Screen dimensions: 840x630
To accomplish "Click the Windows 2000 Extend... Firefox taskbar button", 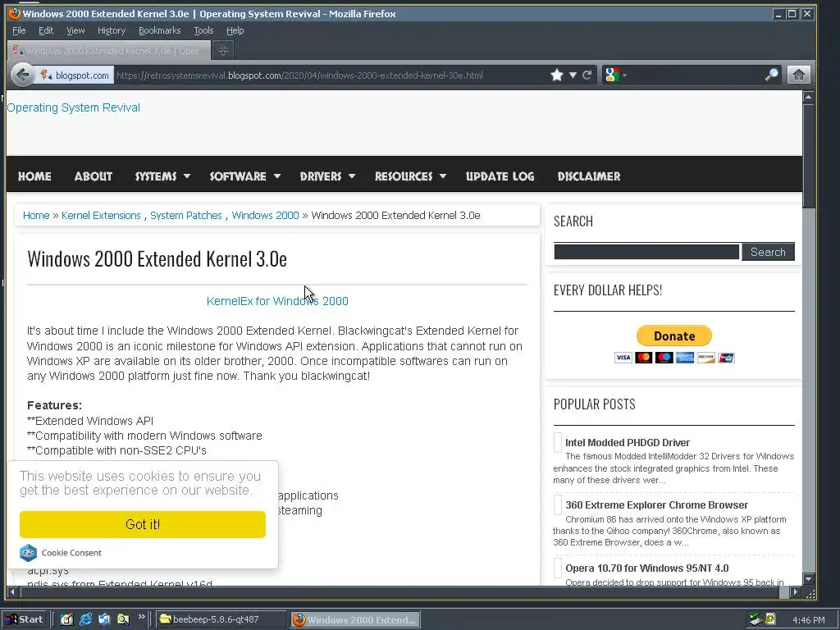I will (356, 620).
